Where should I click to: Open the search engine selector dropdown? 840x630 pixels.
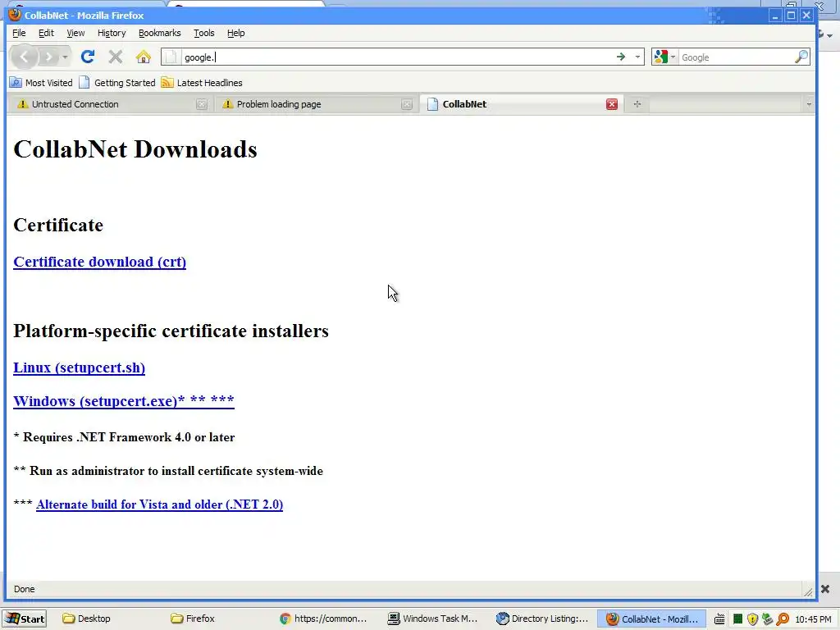(664, 57)
